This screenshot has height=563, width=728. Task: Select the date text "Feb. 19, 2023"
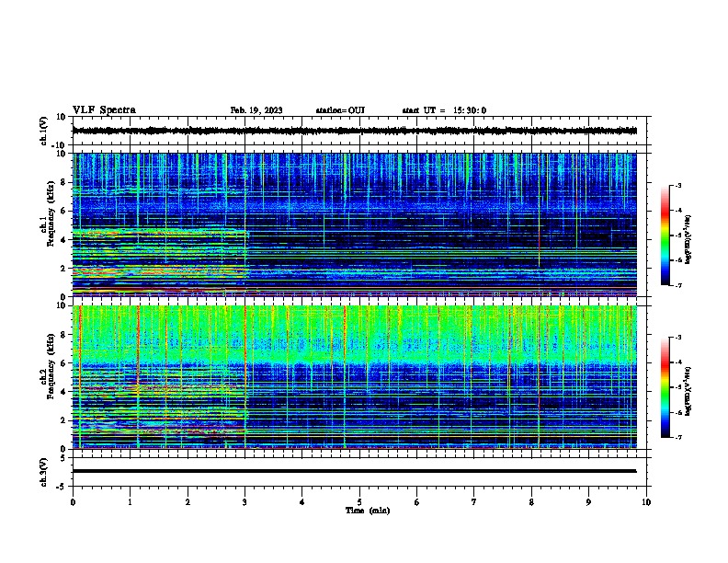click(x=256, y=110)
